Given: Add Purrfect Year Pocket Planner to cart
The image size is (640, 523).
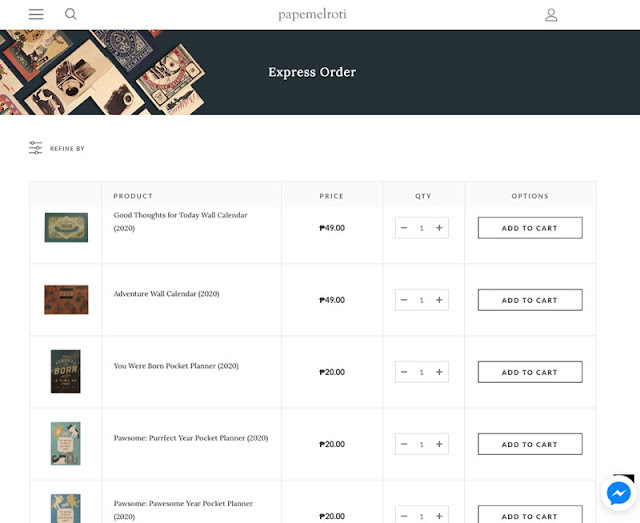Looking at the screenshot, I should [530, 444].
